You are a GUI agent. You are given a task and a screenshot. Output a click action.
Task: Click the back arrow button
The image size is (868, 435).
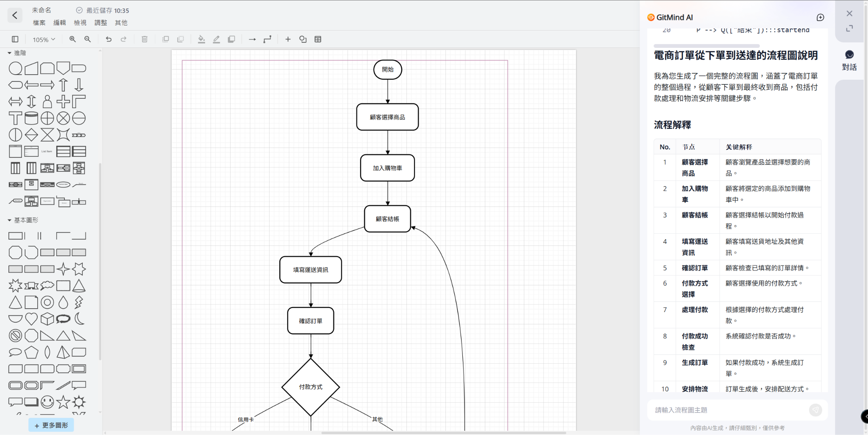tap(15, 16)
